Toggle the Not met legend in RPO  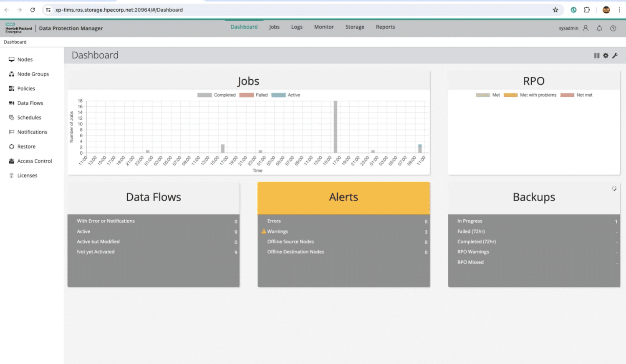[x=576, y=95]
